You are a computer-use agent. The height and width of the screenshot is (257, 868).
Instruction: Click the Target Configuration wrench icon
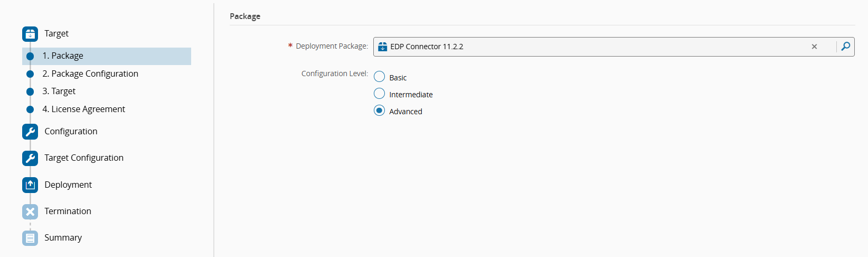(30, 158)
